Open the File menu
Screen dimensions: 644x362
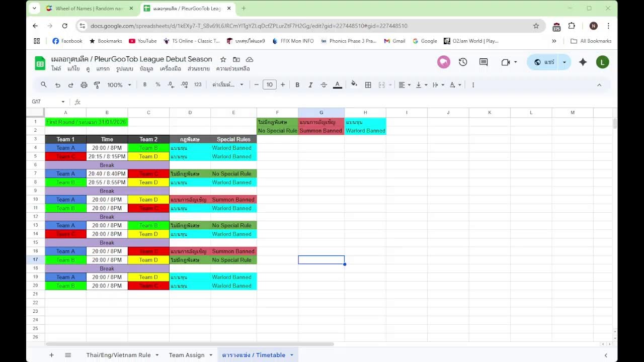click(56, 69)
